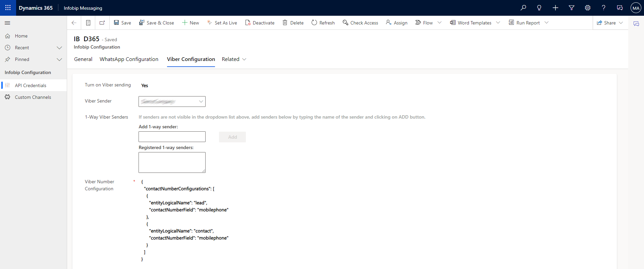The height and width of the screenshot is (269, 644).
Task: Create a New record
Action: (191, 23)
